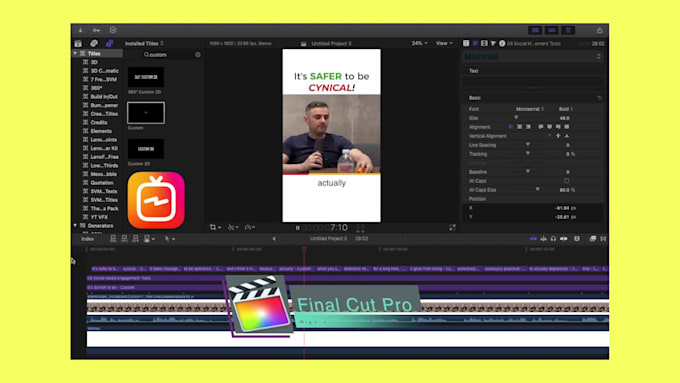This screenshot has width=680, height=383.
Task: Open the Montserrat font dropdown
Action: click(x=530, y=109)
